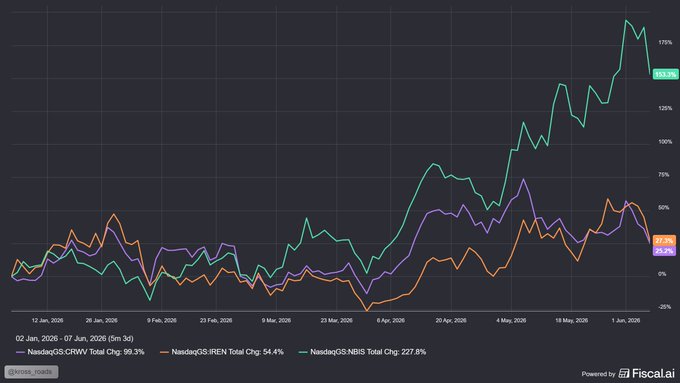The image size is (680, 383).
Task: Click the NasdaqGS:CRWV legend entry
Action: [x=80, y=352]
